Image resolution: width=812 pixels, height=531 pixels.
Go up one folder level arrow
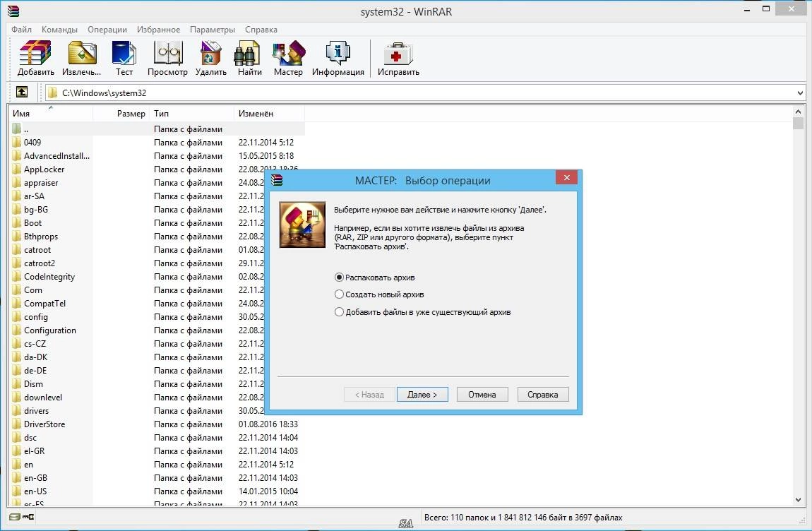click(x=22, y=93)
